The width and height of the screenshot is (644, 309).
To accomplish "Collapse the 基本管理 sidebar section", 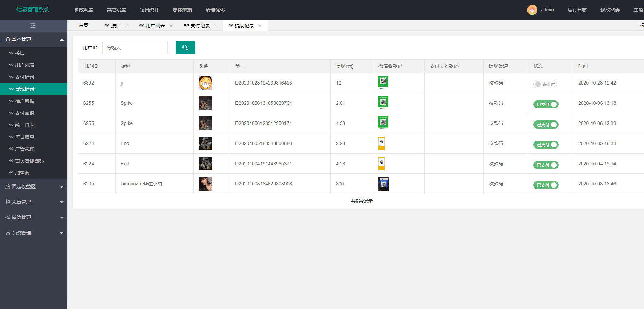I will click(34, 39).
